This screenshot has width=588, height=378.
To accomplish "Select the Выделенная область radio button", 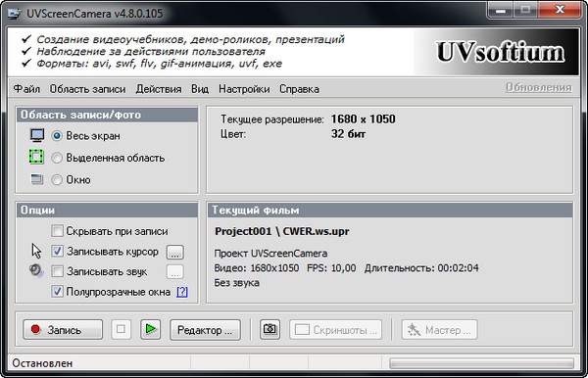I will point(57,158).
